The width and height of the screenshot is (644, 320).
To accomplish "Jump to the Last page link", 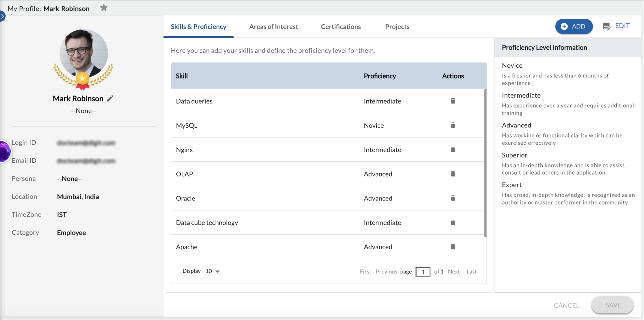I will [471, 272].
